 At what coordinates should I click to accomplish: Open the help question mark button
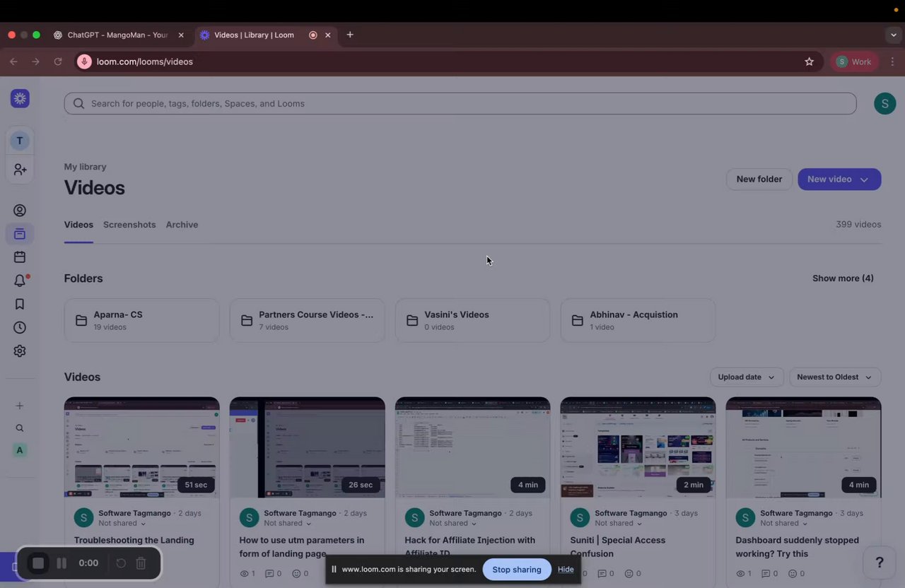coord(880,563)
